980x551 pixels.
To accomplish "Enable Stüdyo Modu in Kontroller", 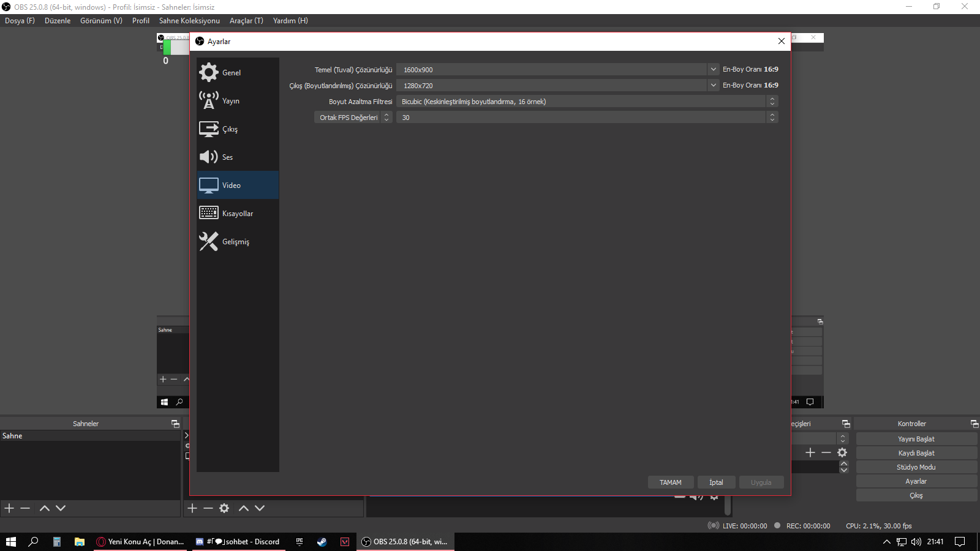I will point(916,467).
